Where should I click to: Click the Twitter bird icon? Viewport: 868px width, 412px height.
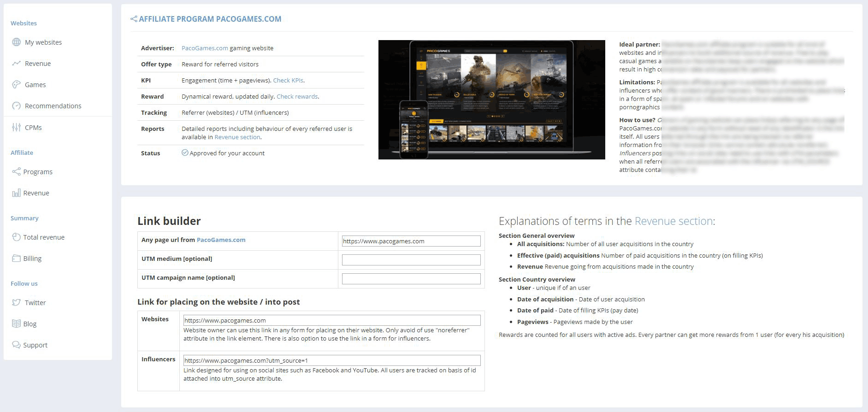[x=16, y=302]
